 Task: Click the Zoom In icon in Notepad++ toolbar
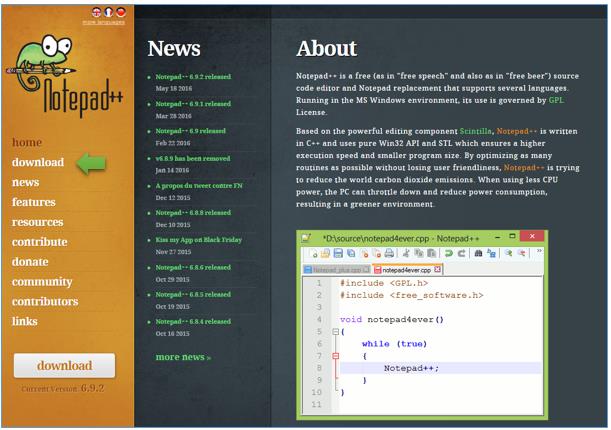pos(509,254)
